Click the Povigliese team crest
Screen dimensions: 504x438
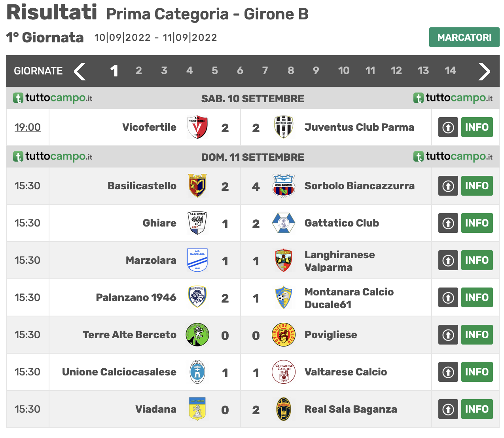coord(284,335)
